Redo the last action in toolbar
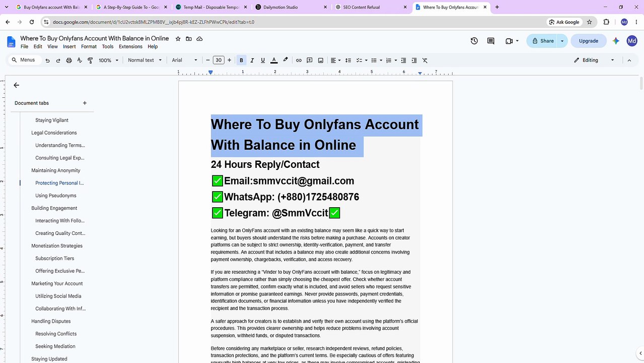 click(x=58, y=60)
